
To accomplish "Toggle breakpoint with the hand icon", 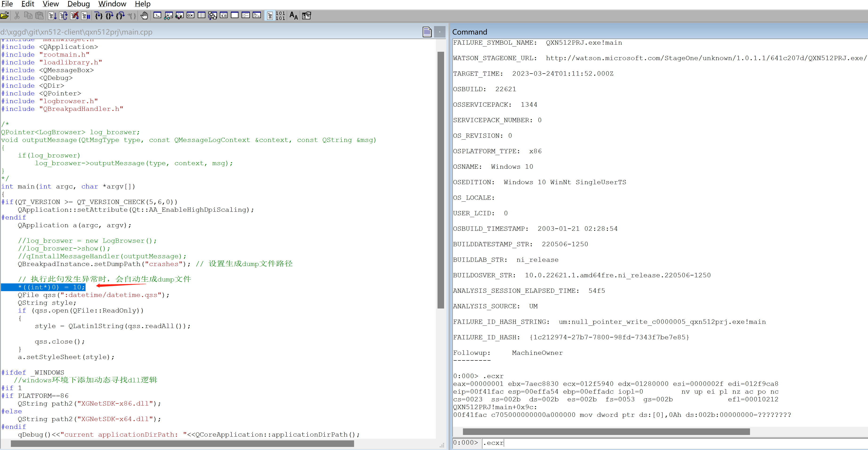I will pos(144,16).
